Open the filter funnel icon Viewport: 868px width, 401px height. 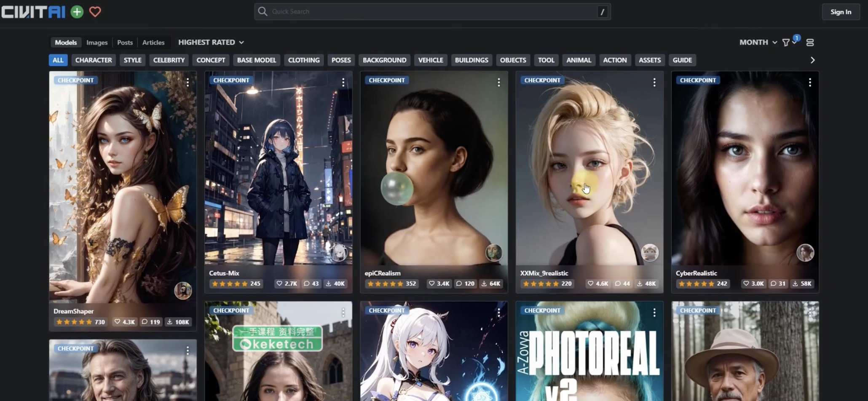786,43
